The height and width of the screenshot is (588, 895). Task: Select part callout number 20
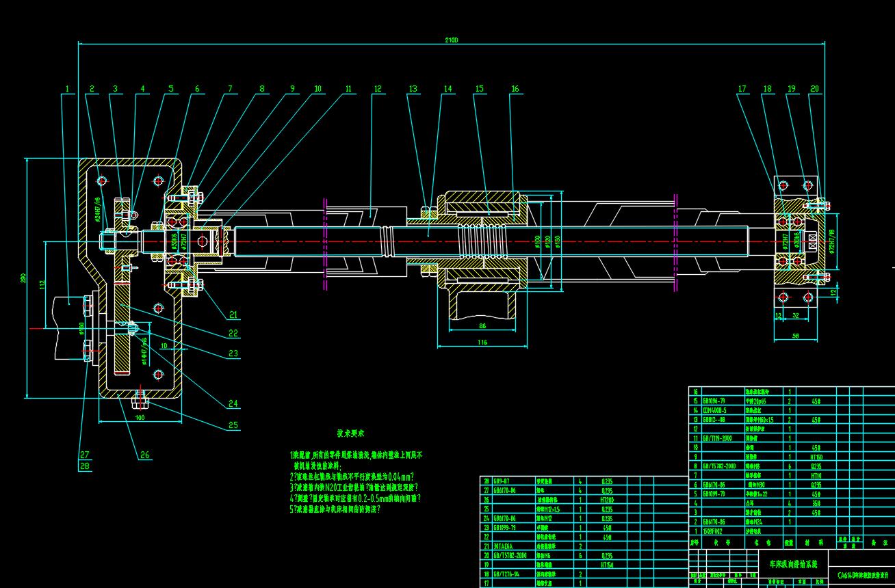tap(814, 89)
